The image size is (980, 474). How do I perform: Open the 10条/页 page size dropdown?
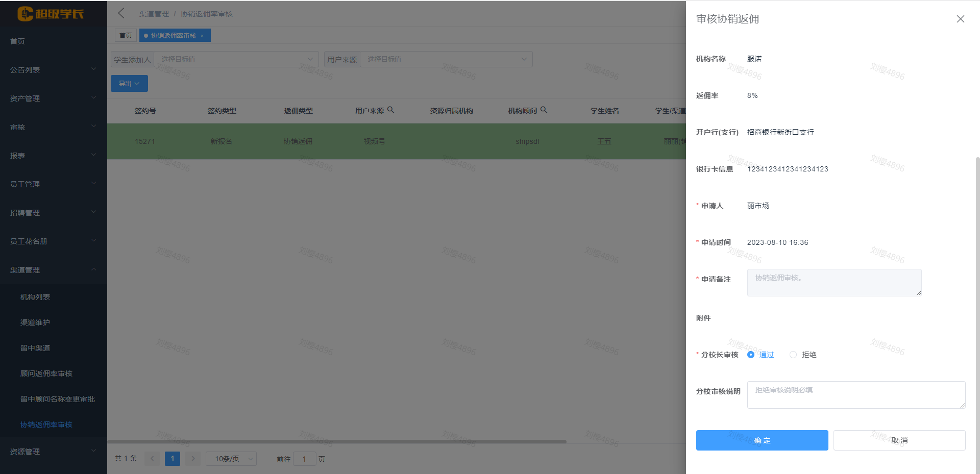tap(231, 459)
